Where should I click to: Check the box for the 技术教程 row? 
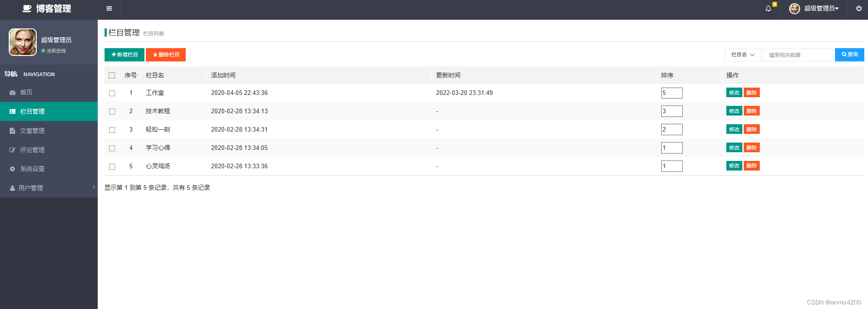[112, 111]
